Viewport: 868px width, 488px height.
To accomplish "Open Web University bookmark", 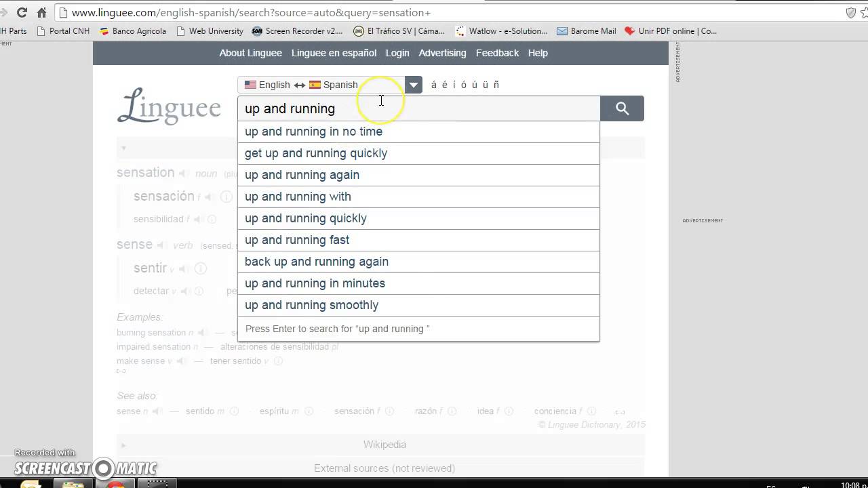I will 210,31.
